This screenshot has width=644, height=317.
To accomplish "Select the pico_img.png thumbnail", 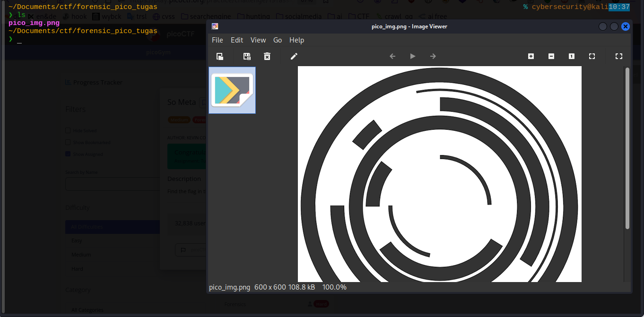I will click(232, 90).
